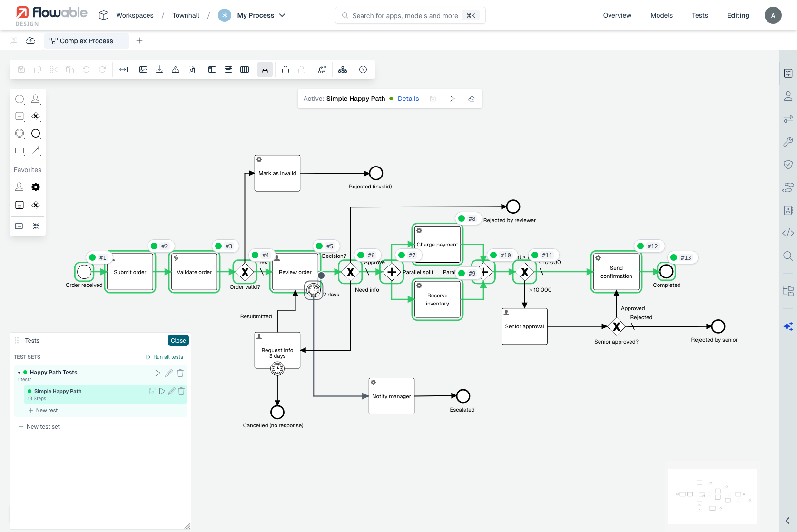The height and width of the screenshot is (532, 797).
Task: Open the validation warning triangle icon
Action: (x=176, y=69)
